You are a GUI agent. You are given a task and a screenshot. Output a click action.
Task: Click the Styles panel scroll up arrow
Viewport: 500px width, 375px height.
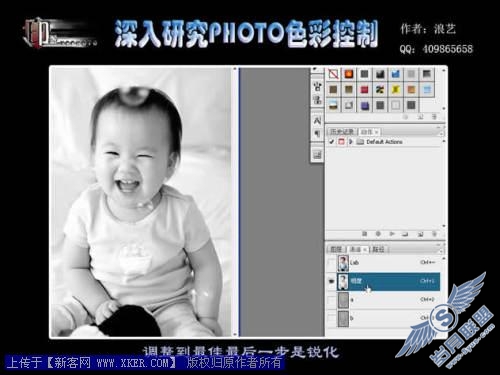coord(444,71)
